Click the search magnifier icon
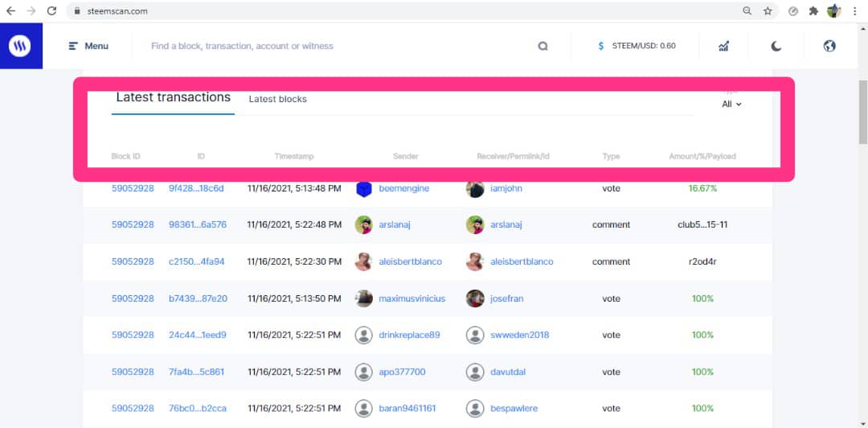Screen dimensions: 868x428 (542, 46)
